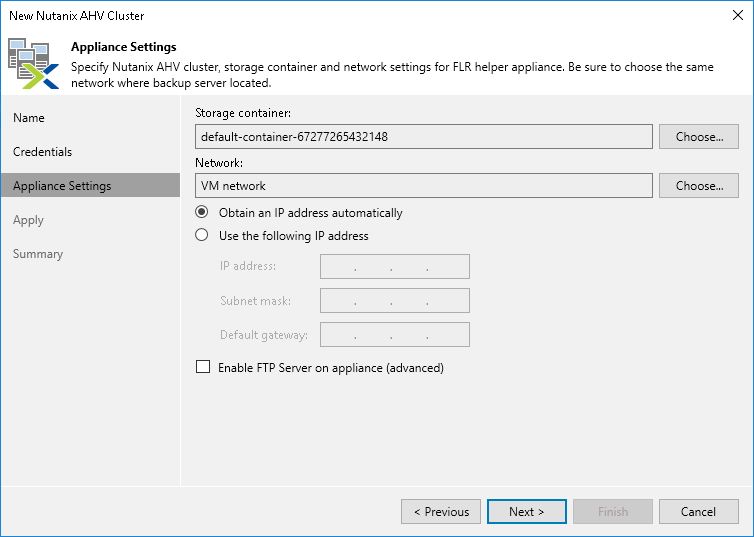Click the Network: label
Image resolution: width=754 pixels, height=537 pixels.
coord(219,163)
